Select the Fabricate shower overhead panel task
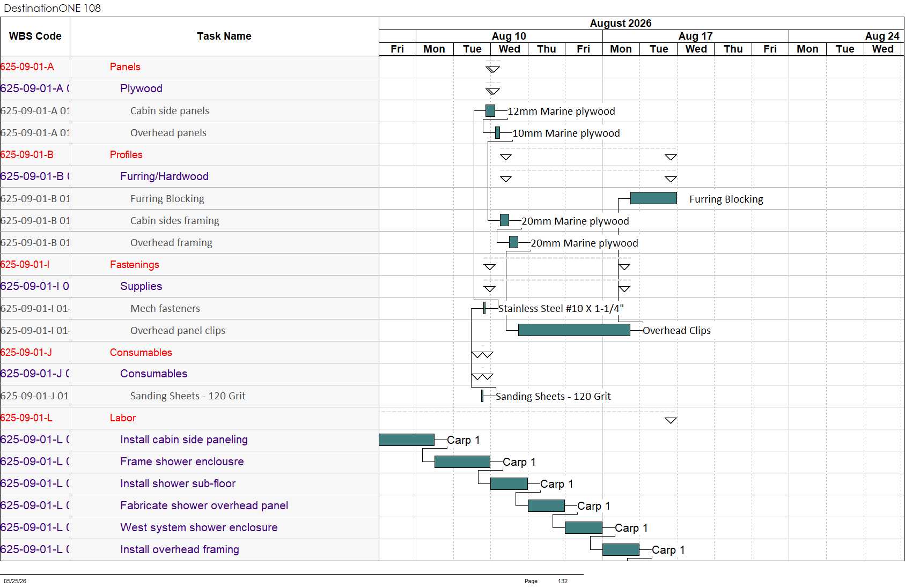The height and width of the screenshot is (588, 905). [204, 506]
